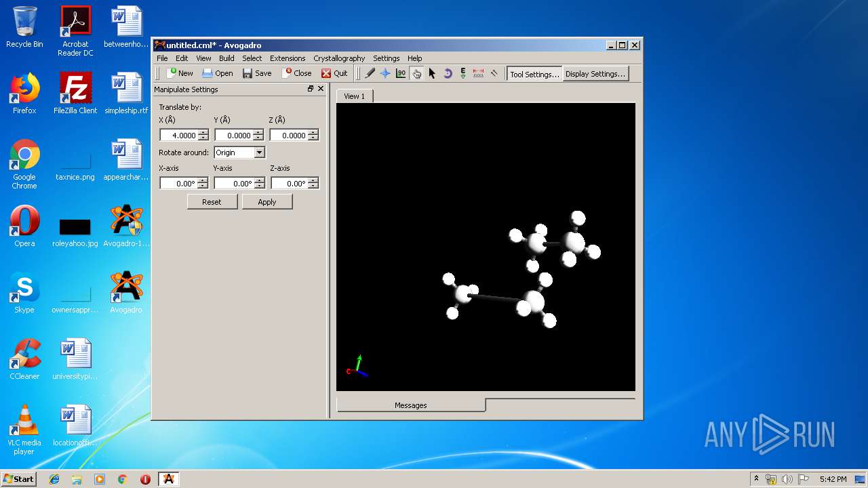868x488 pixels.
Task: Open Opera from the taskbar
Action: [145, 479]
